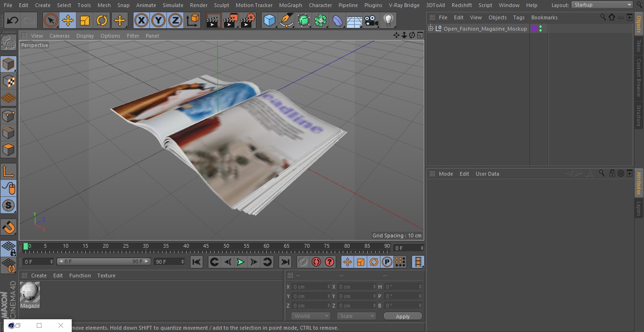This screenshot has width=644, height=332.
Task: Go to end of animation
Action: (285, 262)
